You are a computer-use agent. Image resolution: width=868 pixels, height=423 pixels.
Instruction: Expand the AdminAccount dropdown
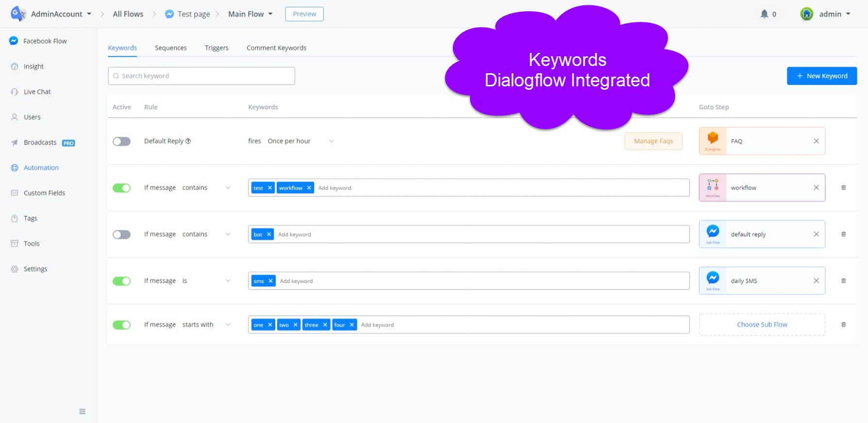pyautogui.click(x=61, y=14)
